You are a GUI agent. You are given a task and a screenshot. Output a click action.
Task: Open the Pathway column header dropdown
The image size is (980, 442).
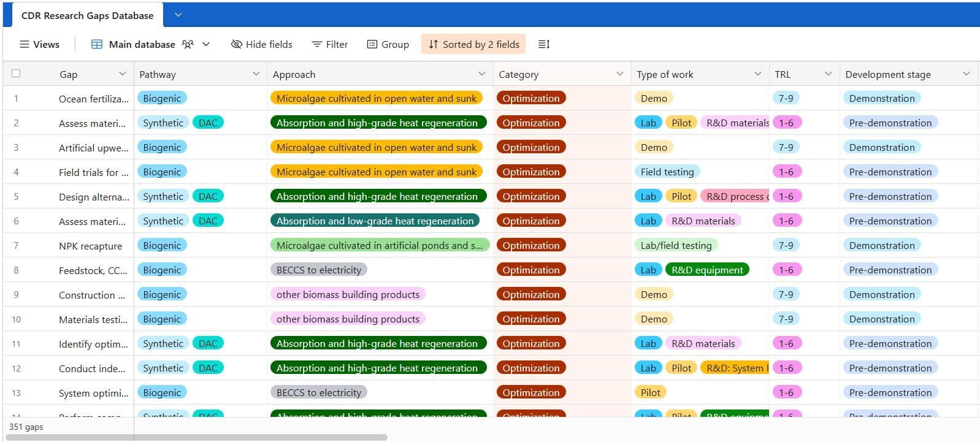click(x=256, y=74)
